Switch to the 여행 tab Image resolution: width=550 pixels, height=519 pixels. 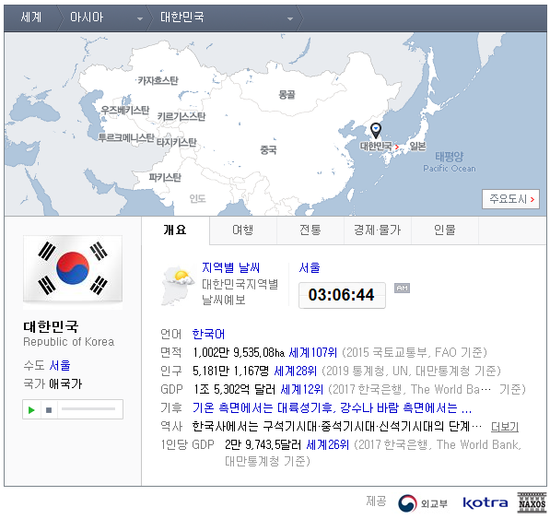[x=243, y=230]
